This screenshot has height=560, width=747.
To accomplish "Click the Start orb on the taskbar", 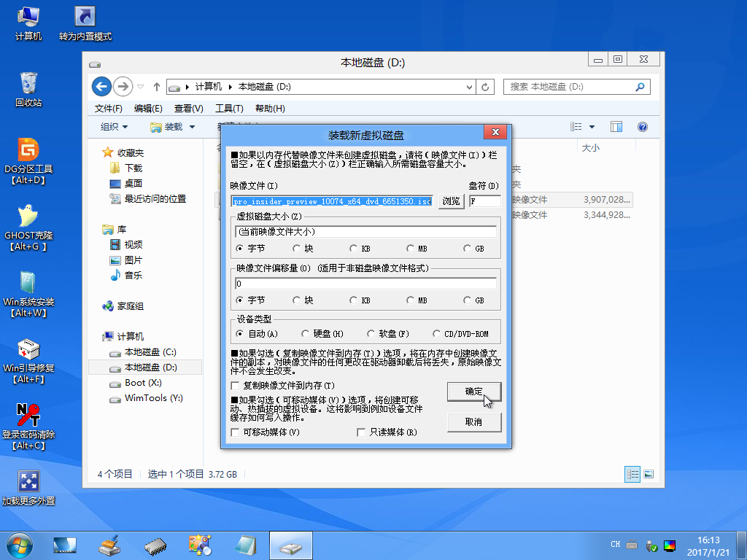I will pos(20,545).
